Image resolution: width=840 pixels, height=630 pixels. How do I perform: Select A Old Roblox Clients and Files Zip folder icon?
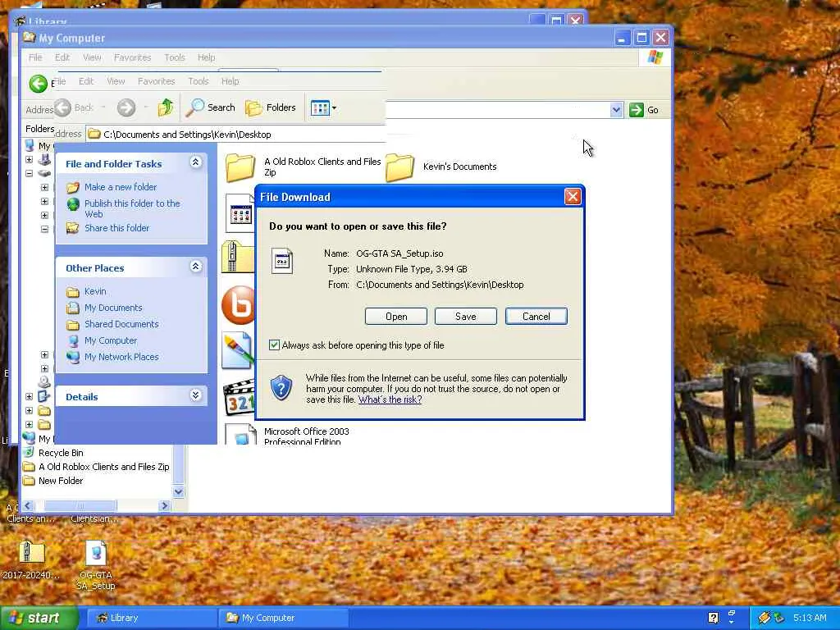[x=240, y=167]
